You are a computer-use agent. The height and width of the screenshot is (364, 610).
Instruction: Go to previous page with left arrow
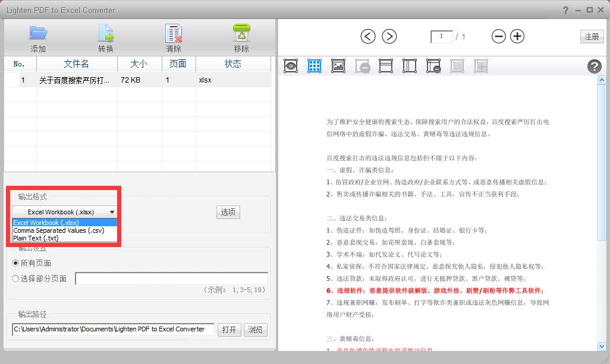367,36
